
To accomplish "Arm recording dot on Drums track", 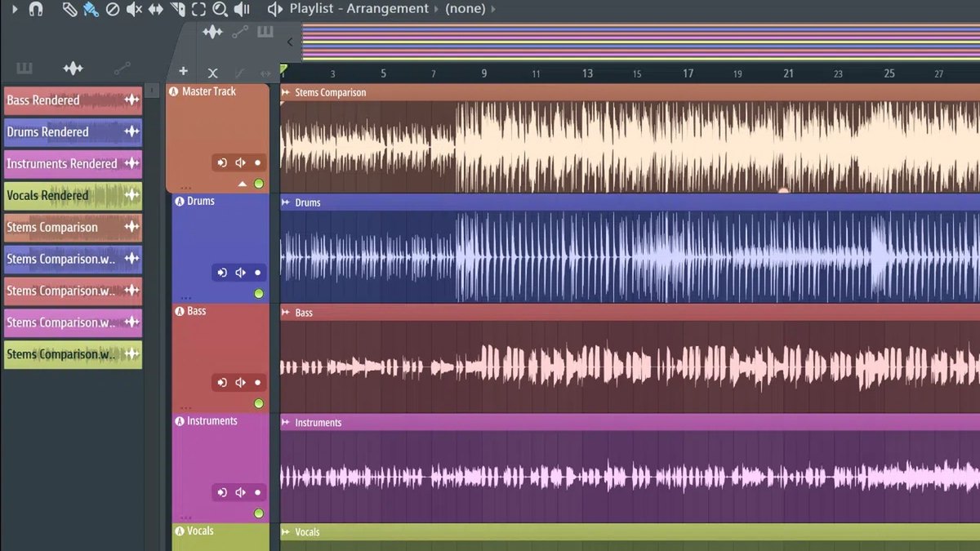I will (257, 273).
